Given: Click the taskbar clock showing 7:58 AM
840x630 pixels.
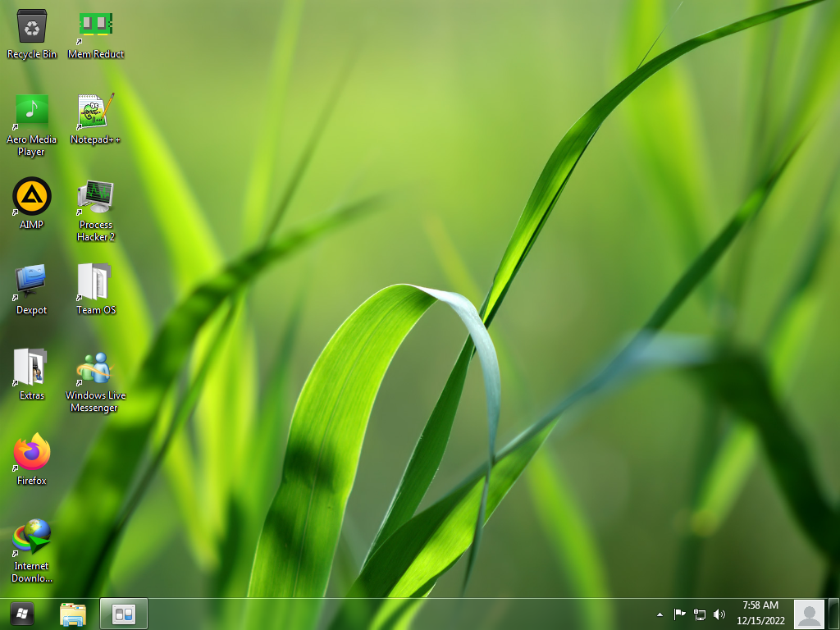Looking at the screenshot, I should click(760, 613).
